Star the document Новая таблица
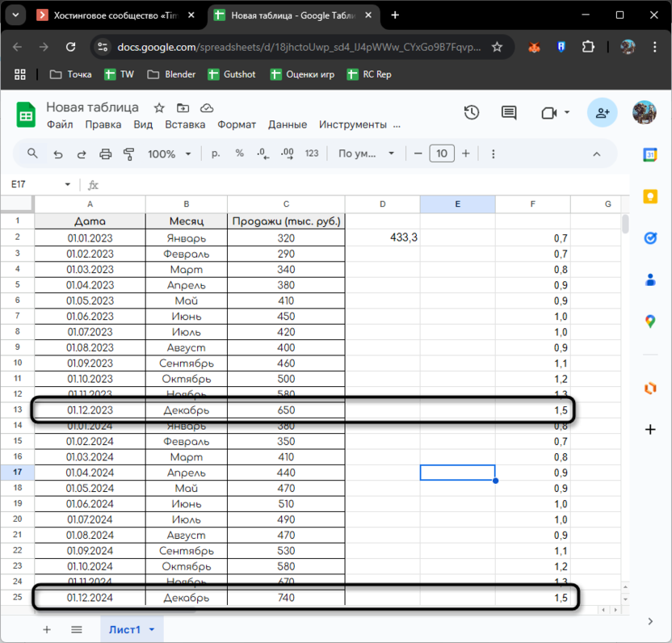This screenshot has width=672, height=643. 159,107
